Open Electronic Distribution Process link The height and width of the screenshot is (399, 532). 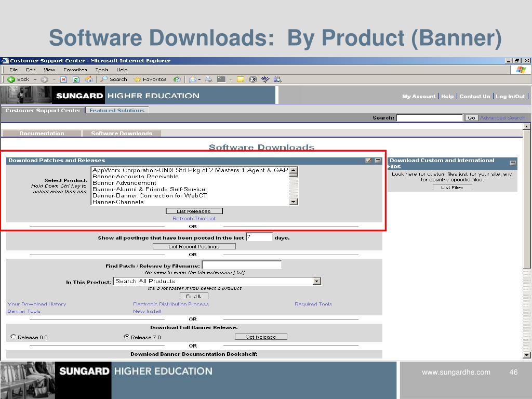click(171, 304)
